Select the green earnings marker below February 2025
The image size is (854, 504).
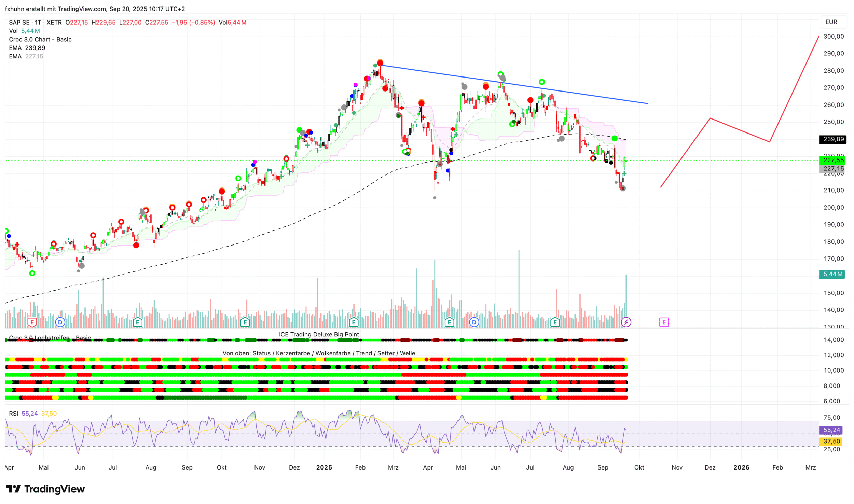point(354,322)
